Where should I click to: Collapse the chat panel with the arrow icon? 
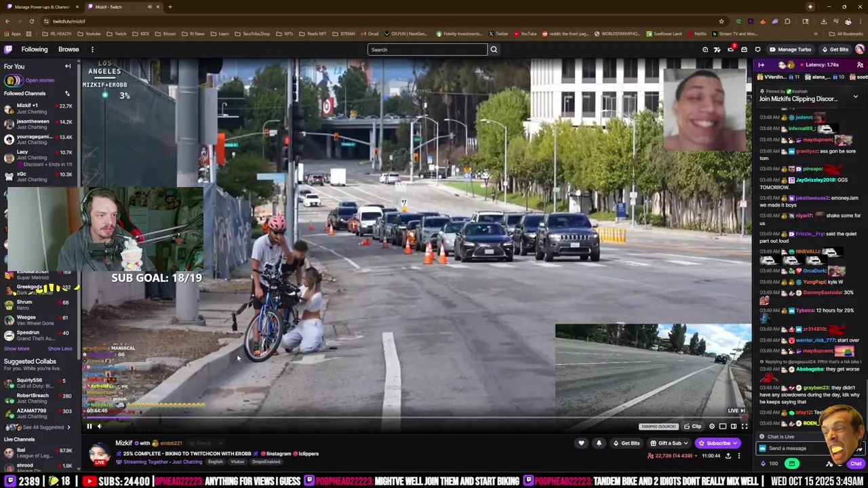[761, 65]
